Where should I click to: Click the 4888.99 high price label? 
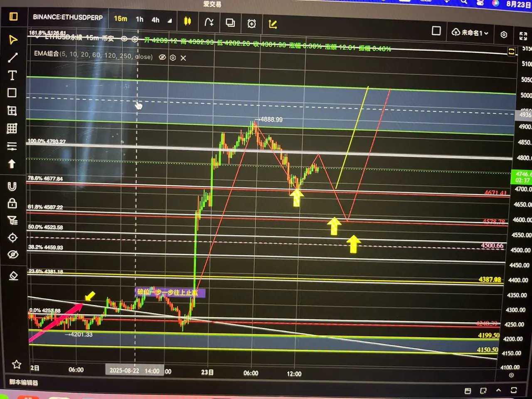[x=271, y=120]
